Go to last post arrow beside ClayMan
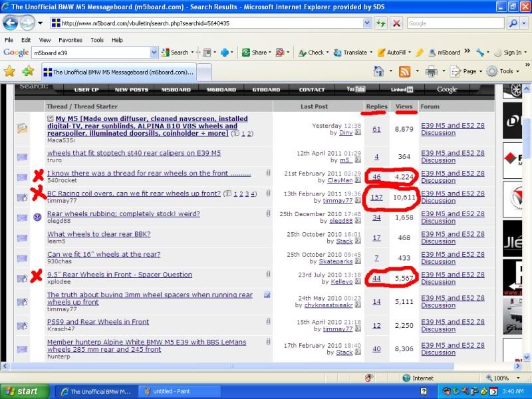Screen dimensions: 532x399 click(x=358, y=180)
